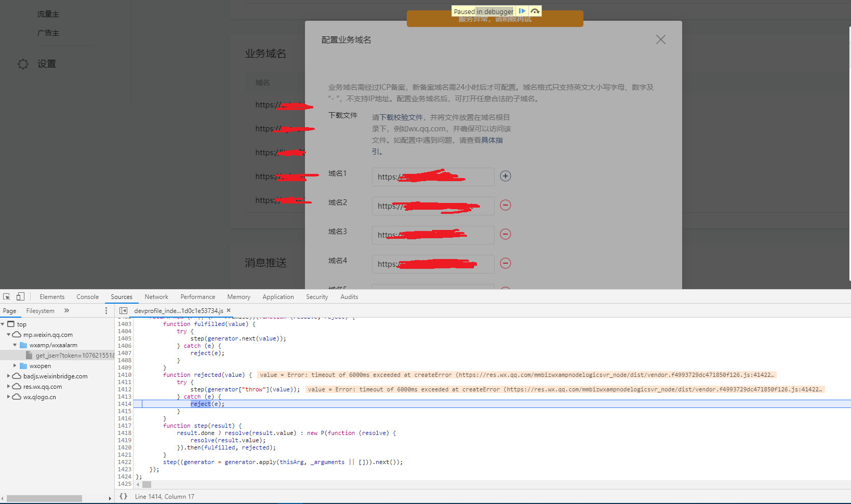The width and height of the screenshot is (851, 504).
Task: Open the Application tab
Action: 278,297
